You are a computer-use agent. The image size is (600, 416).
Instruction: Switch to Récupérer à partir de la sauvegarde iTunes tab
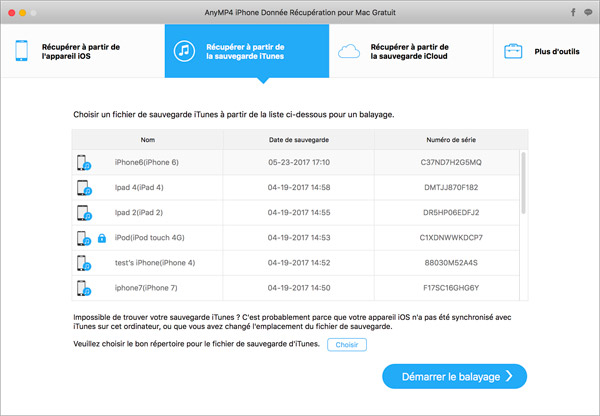(x=247, y=51)
